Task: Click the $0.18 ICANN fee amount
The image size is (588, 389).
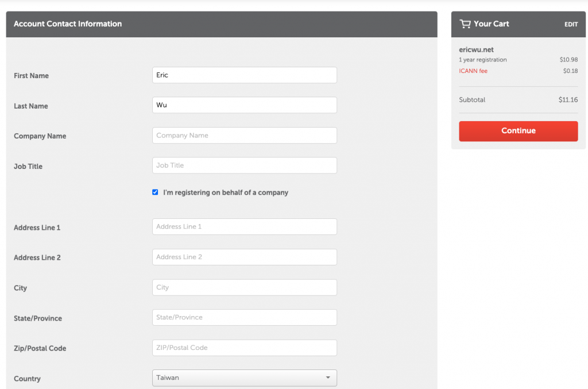Action: [570, 71]
